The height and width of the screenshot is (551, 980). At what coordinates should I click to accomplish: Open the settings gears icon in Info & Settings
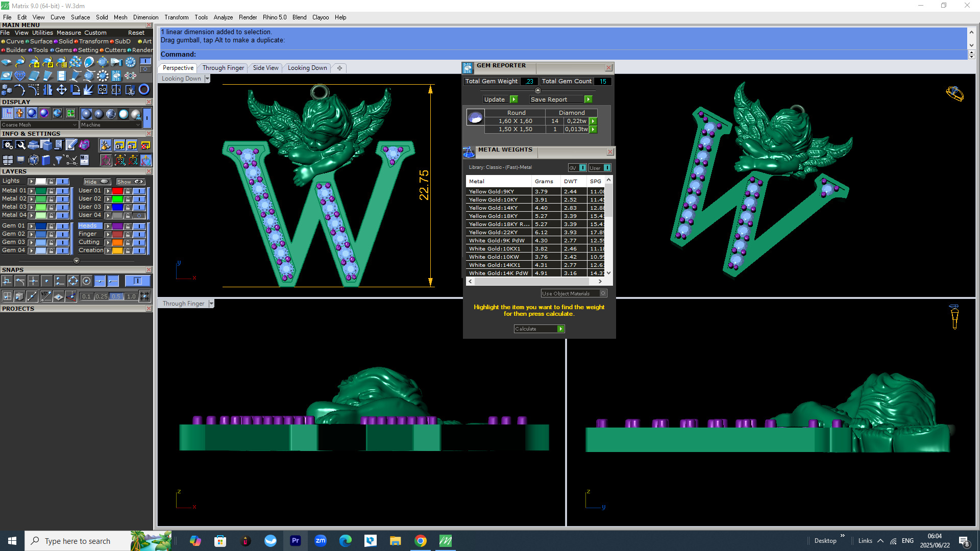pyautogui.click(x=7, y=145)
